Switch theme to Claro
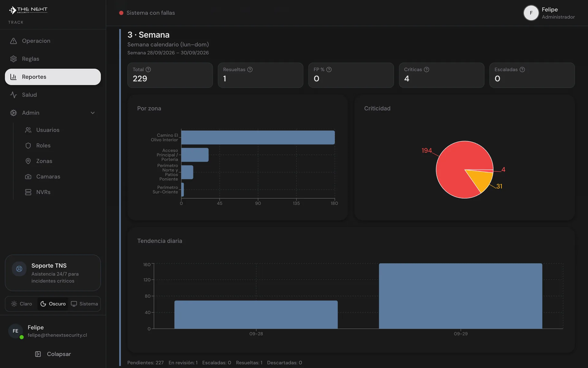The height and width of the screenshot is (368, 588). [21, 304]
